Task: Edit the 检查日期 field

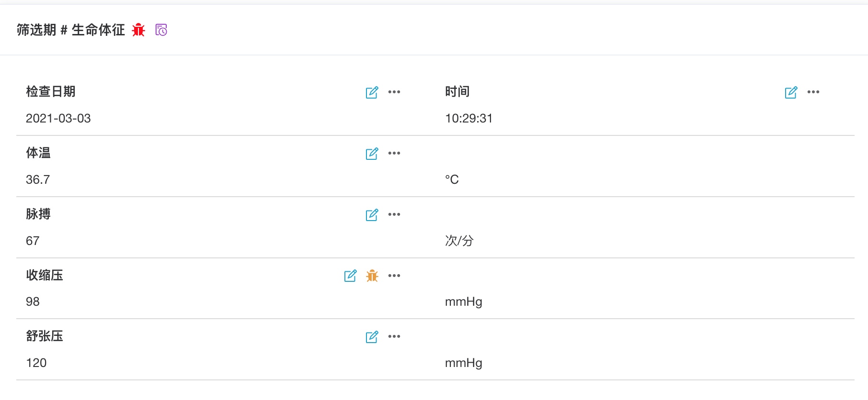Action: pyautogui.click(x=372, y=92)
